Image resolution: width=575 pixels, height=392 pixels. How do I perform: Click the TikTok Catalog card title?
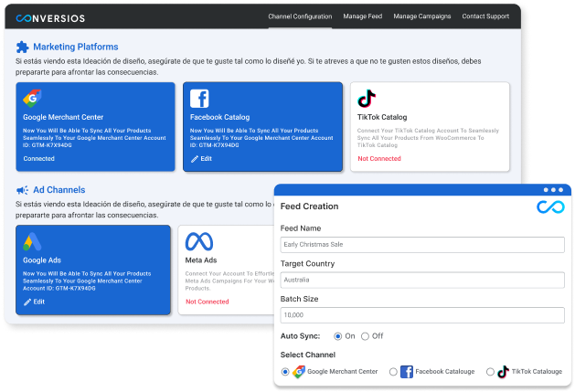click(x=382, y=117)
